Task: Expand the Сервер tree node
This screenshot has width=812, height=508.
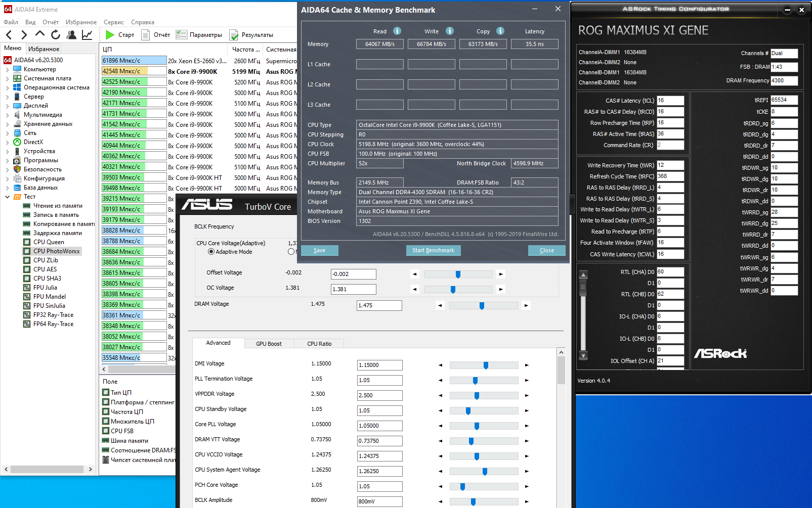Action: (x=7, y=97)
